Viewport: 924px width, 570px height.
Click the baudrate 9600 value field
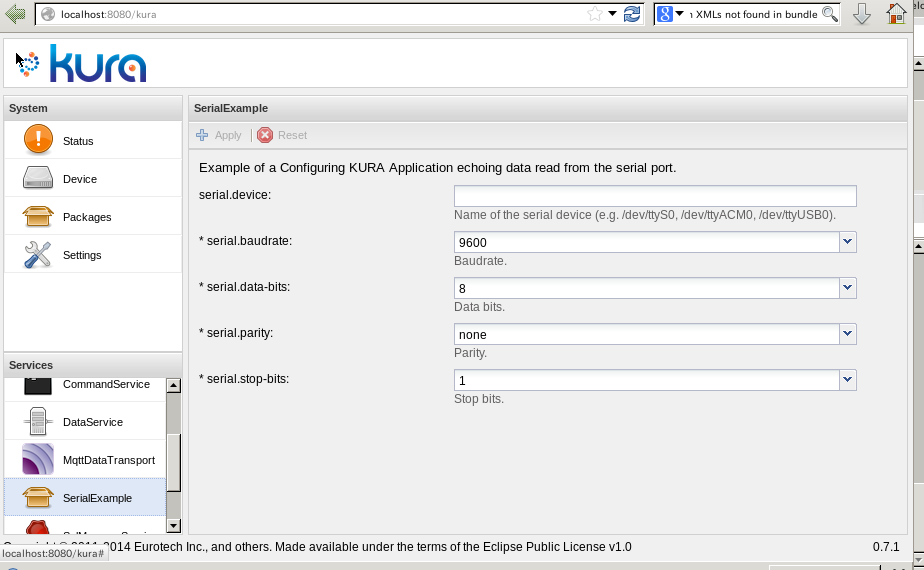click(646, 242)
